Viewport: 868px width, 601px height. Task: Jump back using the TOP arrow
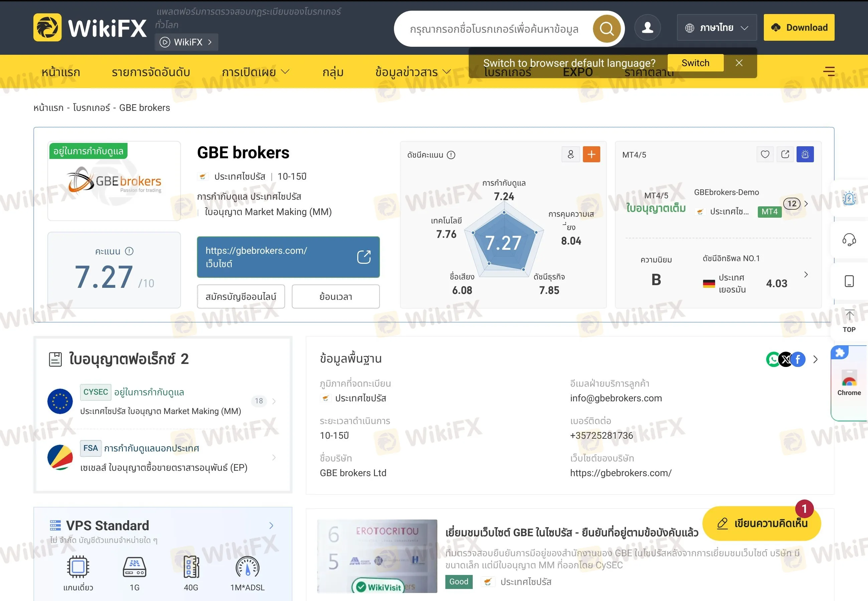(849, 321)
